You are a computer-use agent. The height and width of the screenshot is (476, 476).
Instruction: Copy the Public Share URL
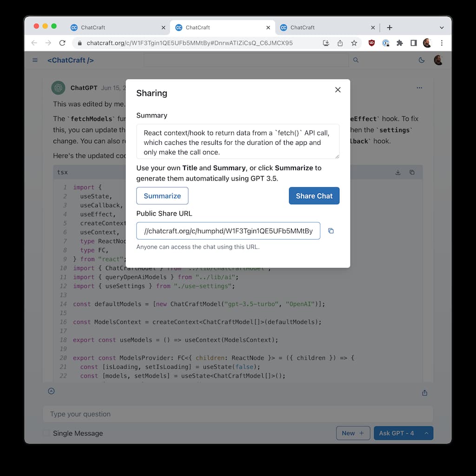tap(331, 231)
